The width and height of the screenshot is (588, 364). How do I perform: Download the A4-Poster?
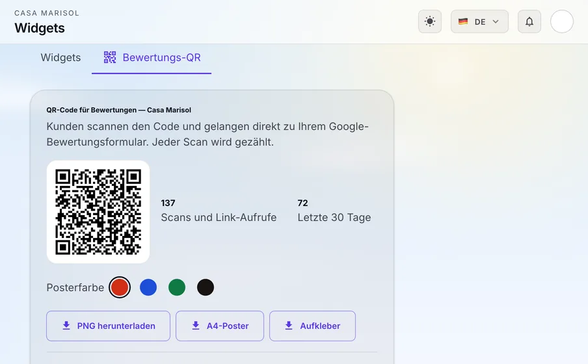tap(220, 326)
